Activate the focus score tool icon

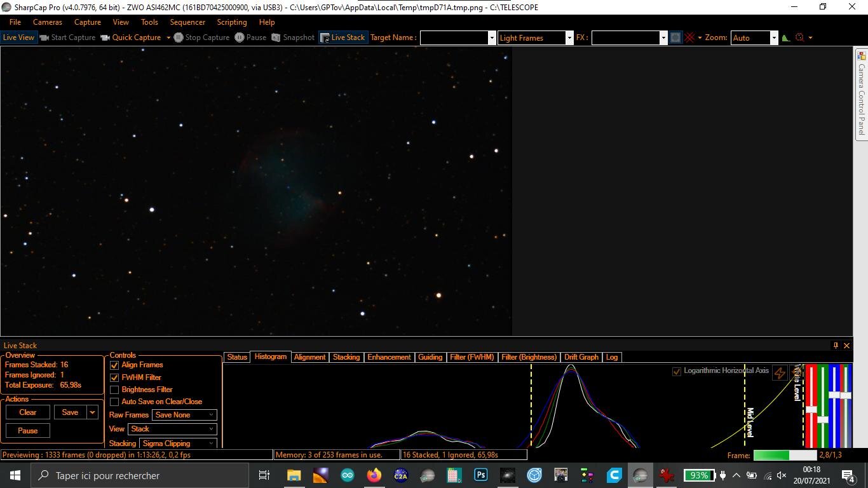(x=800, y=37)
